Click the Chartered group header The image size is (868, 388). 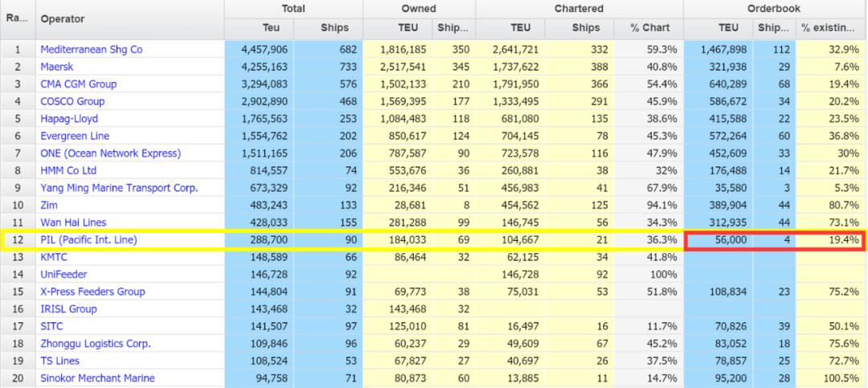click(579, 9)
